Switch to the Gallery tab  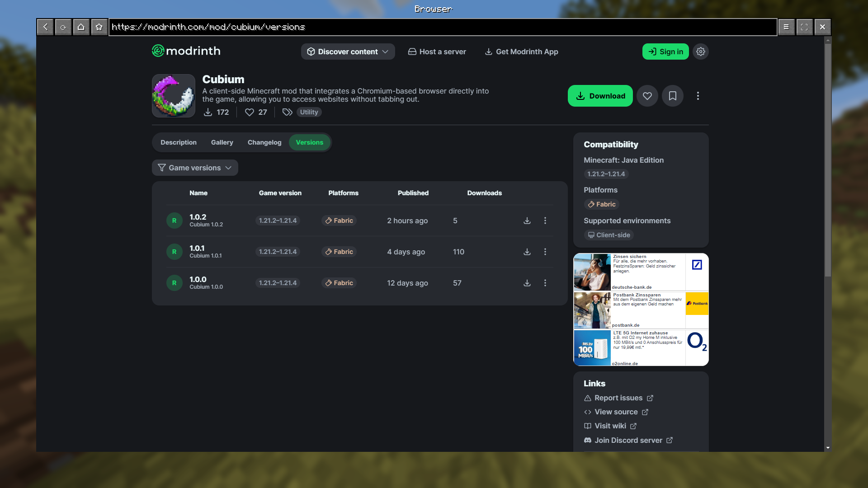tap(222, 142)
